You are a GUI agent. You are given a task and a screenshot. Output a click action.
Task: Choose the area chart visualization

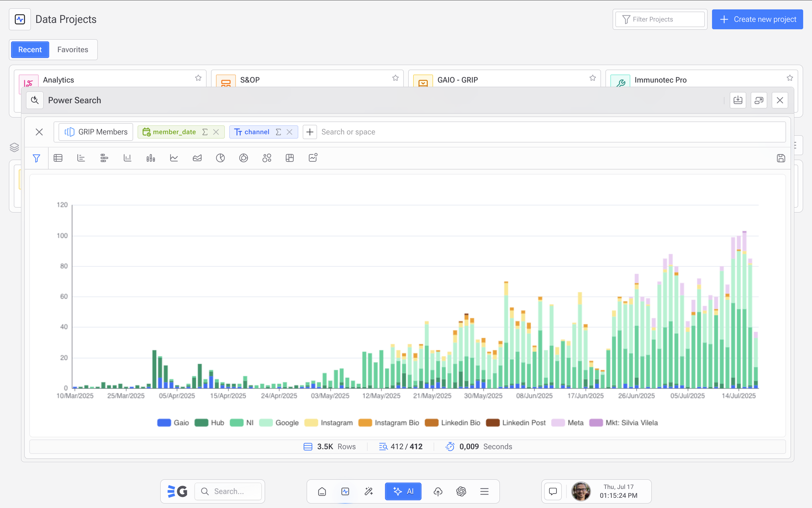[x=197, y=158]
